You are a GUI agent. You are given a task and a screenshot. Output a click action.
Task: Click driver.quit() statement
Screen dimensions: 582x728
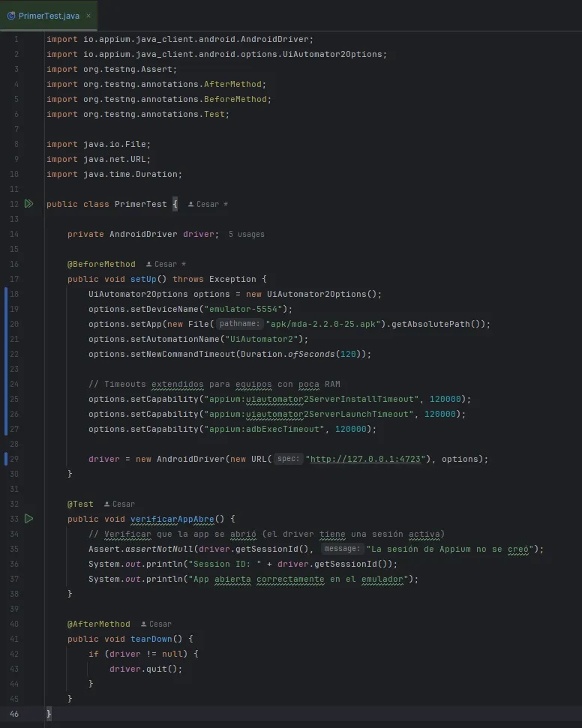point(145,669)
